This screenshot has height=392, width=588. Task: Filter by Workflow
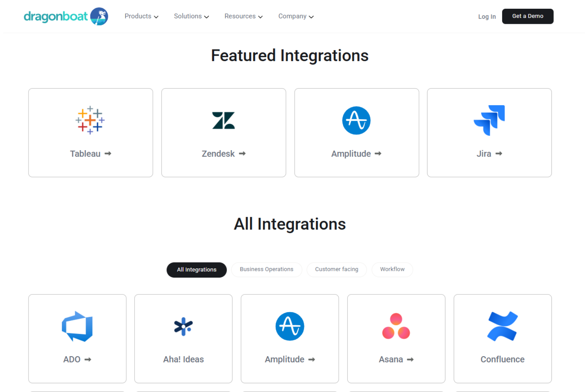392,269
